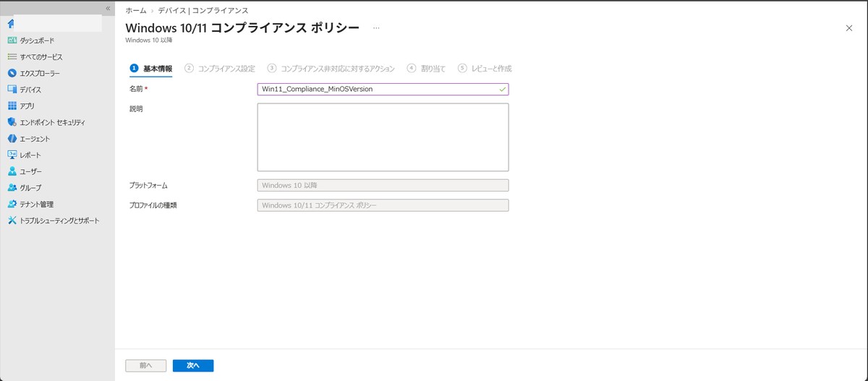
Task: Open more options ellipsis beside title
Action: click(376, 27)
